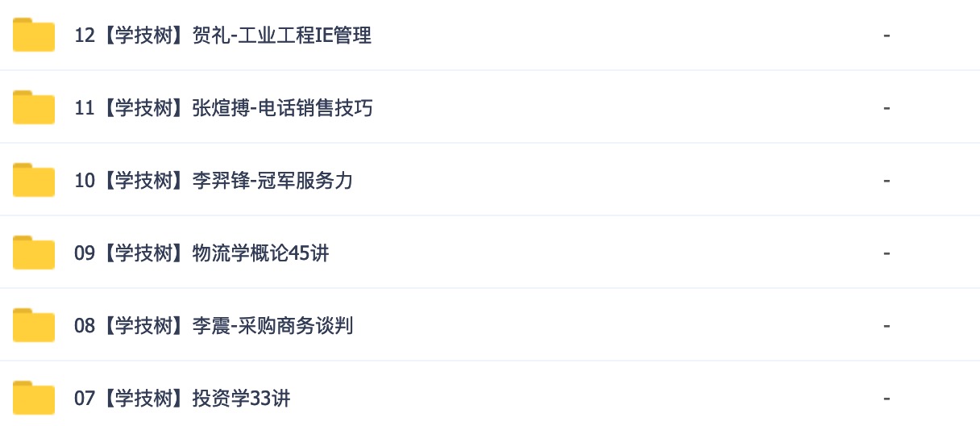Image resolution: width=980 pixels, height=426 pixels.
Task: Click the folder icon for 12 贺礼-工业工程IE管理
Action: coord(34,35)
